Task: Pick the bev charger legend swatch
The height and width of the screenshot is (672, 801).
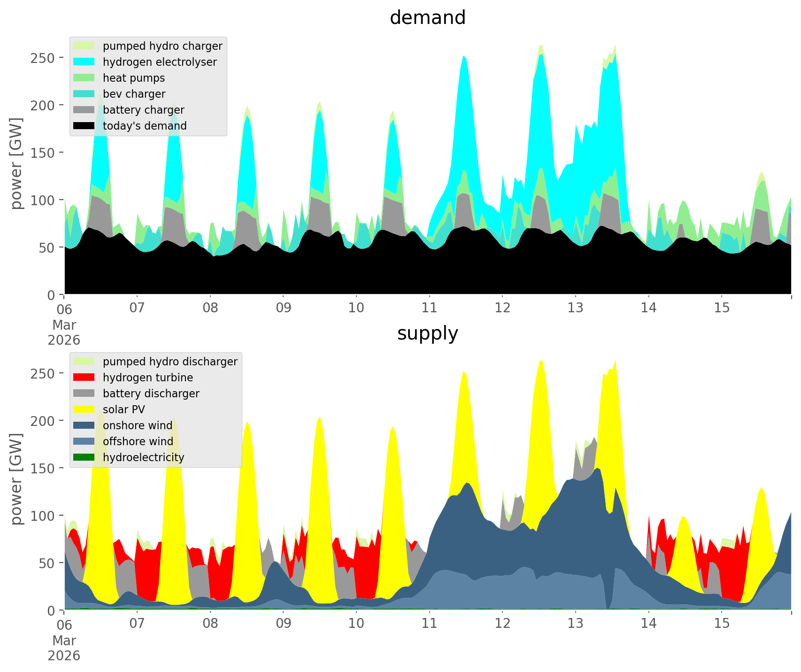Action: pos(84,94)
